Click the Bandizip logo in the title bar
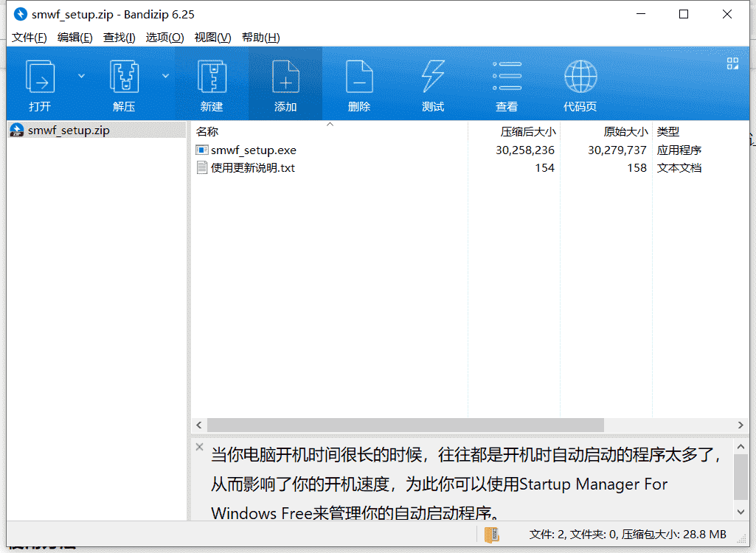Image resolution: width=756 pixels, height=553 pixels. pyautogui.click(x=20, y=15)
